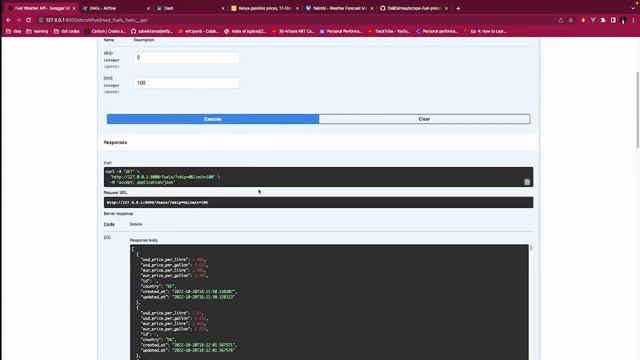Open the 30-Minute HIIT bookmark

(293, 31)
